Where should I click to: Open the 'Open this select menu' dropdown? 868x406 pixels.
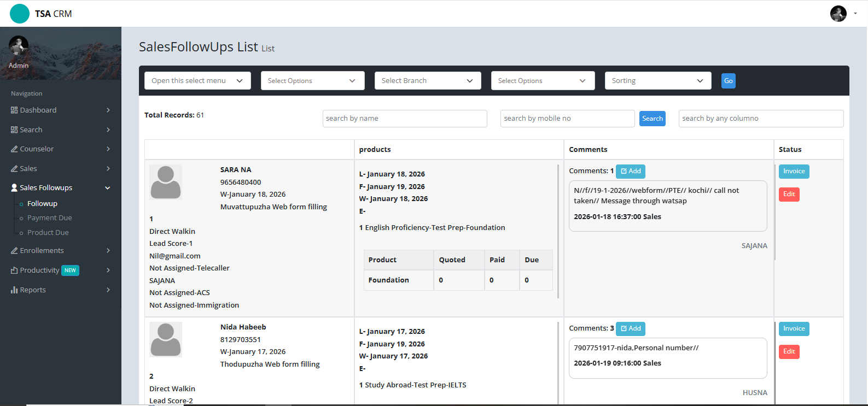(197, 81)
